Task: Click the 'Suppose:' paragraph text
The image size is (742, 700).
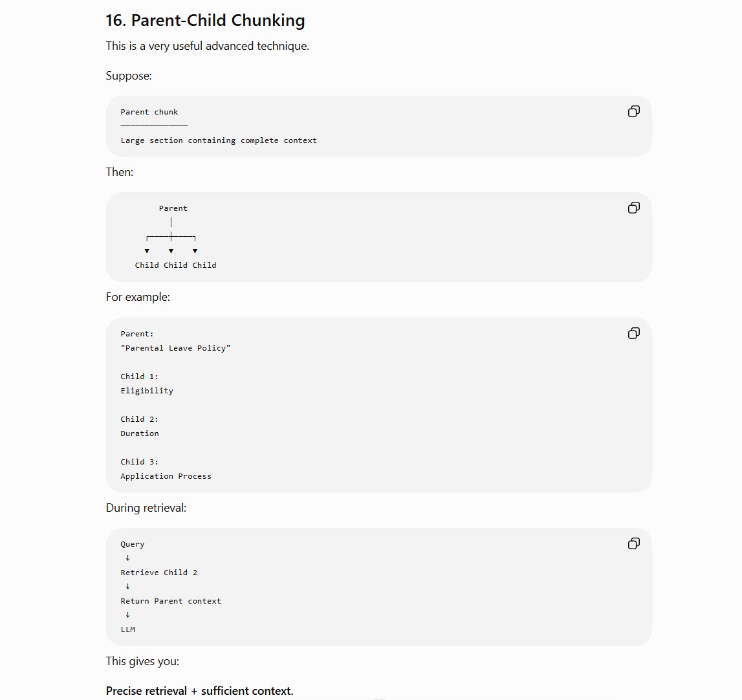Action: (129, 76)
